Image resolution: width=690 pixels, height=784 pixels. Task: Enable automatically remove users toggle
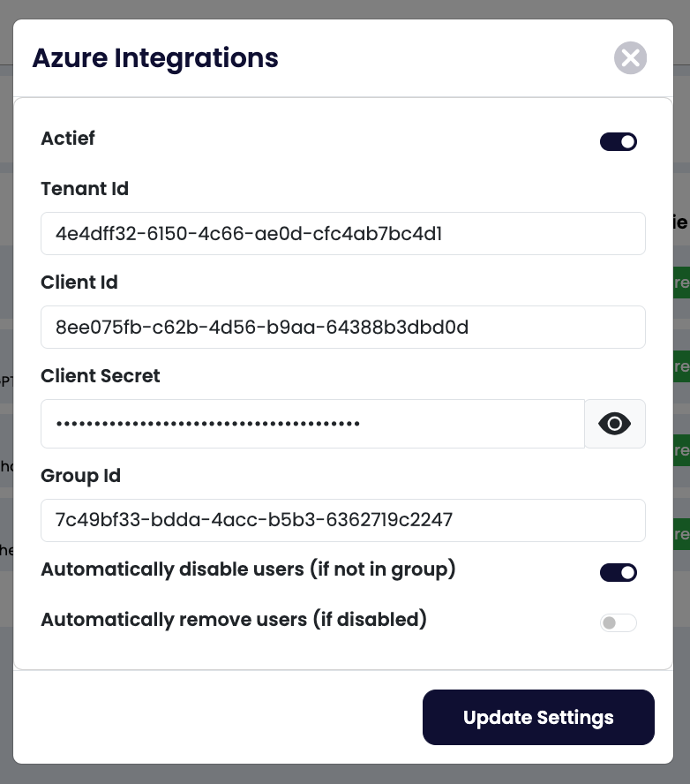[x=619, y=623]
